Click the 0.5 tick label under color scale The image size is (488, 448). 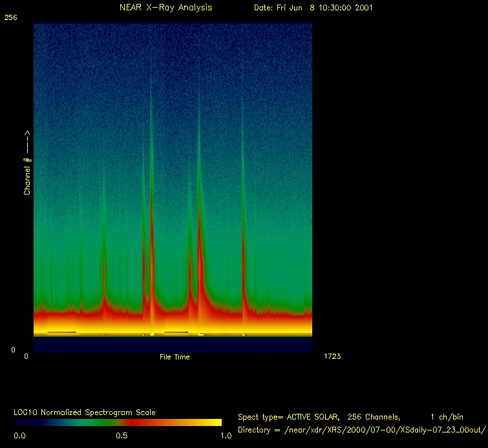(x=122, y=436)
